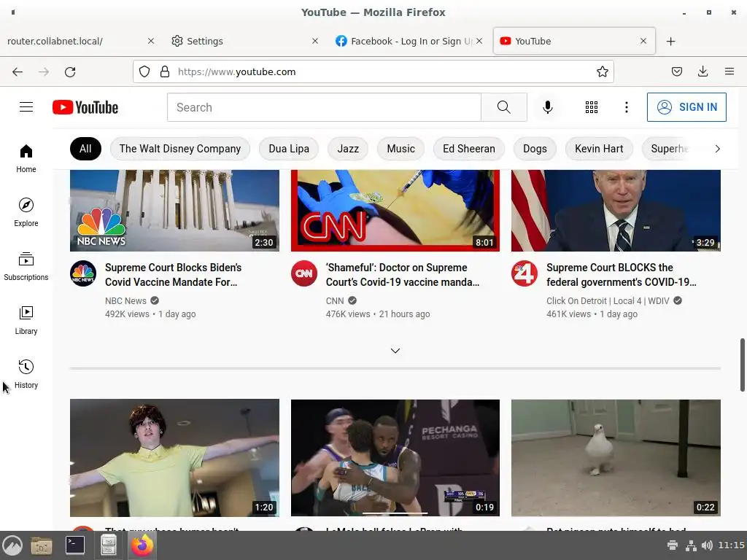
Task: Close the Settings tab
Action: click(315, 42)
